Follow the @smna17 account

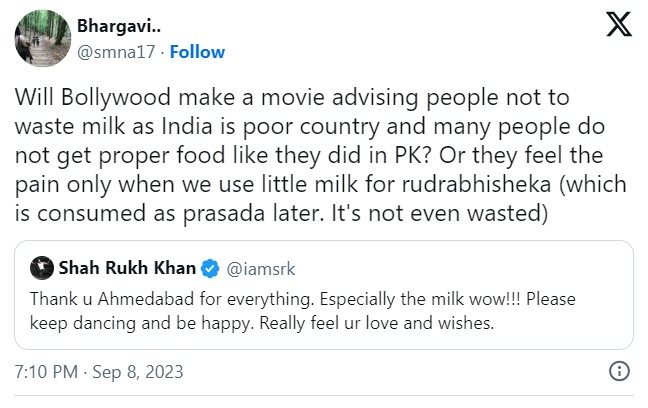click(197, 52)
